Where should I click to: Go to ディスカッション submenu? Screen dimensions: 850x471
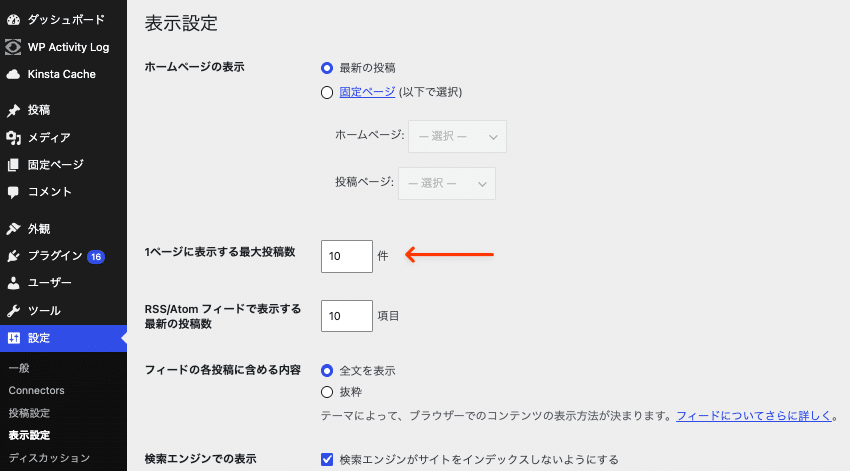coord(49,458)
